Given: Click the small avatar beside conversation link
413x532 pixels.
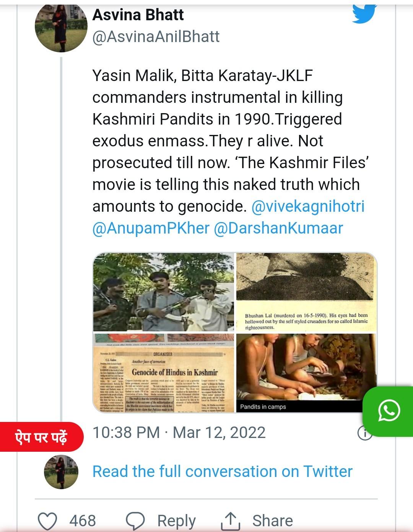Looking at the screenshot, I should pos(61,472).
